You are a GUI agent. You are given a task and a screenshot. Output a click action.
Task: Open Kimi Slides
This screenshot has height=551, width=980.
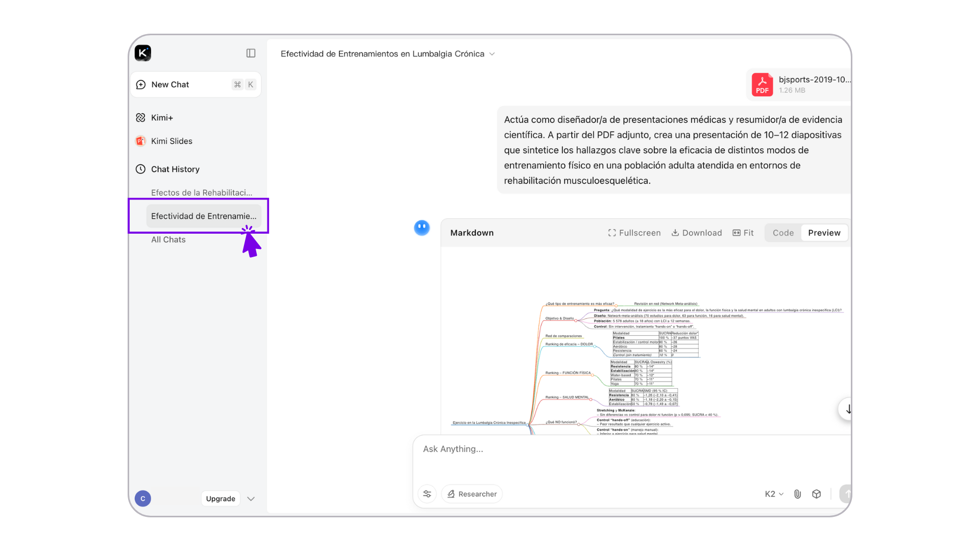pos(171,141)
